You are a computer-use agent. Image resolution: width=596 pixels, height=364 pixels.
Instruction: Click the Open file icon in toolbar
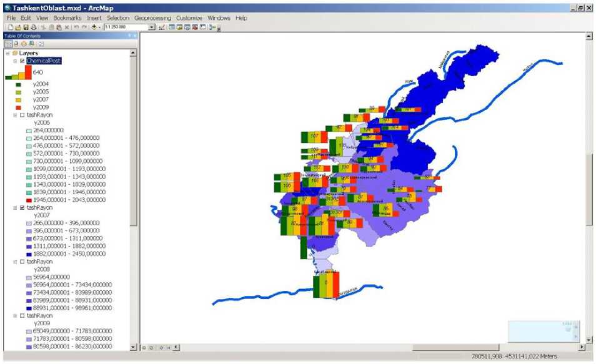click(x=18, y=27)
